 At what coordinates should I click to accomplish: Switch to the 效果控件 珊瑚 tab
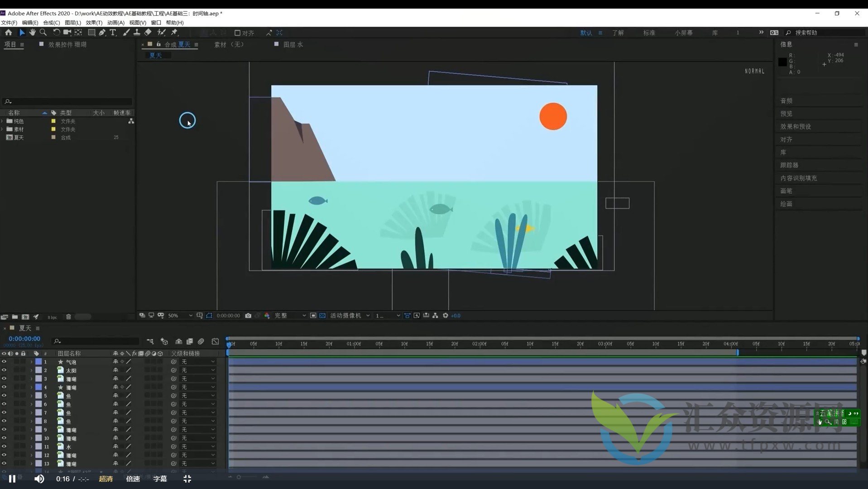point(67,44)
